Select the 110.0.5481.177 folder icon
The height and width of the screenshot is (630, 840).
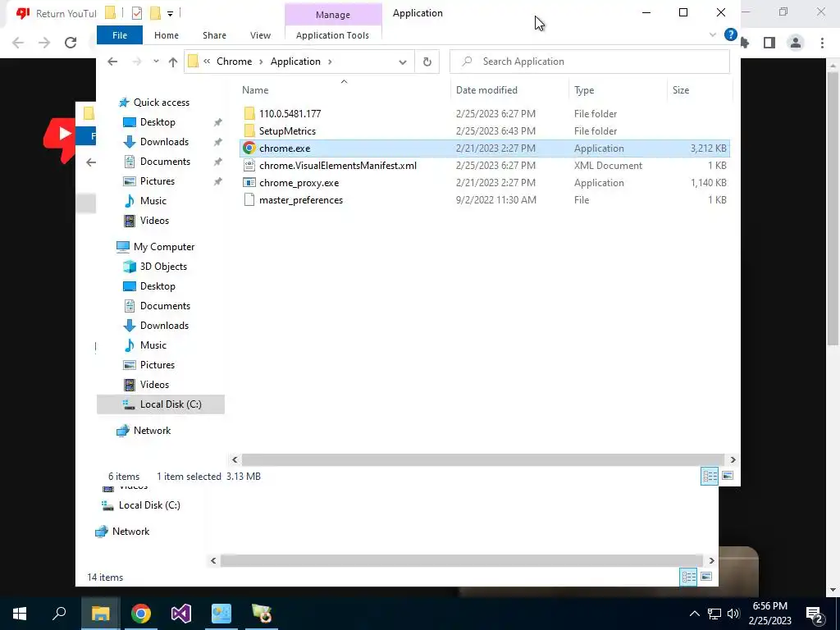(249, 113)
